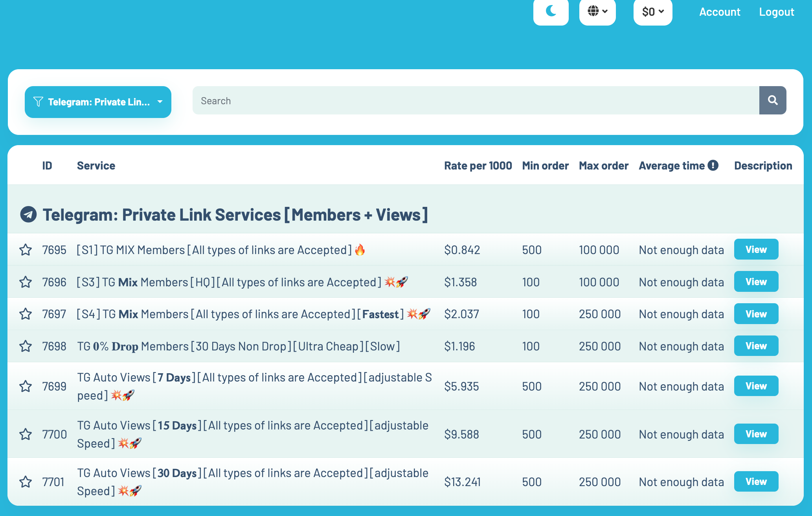Select the [S3] TG Mix Members [HQ] service name
The image size is (812, 516).
click(x=242, y=282)
